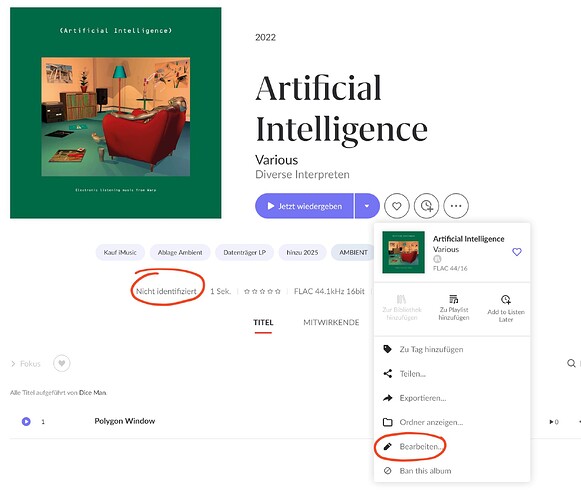This screenshot has width=581, height=500.
Task: Toggle the heart filter next to Fokus
Action: [x=62, y=363]
